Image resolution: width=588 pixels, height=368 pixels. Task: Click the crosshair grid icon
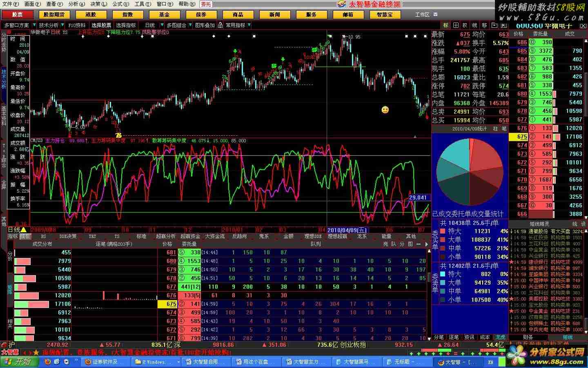(x=456, y=25)
